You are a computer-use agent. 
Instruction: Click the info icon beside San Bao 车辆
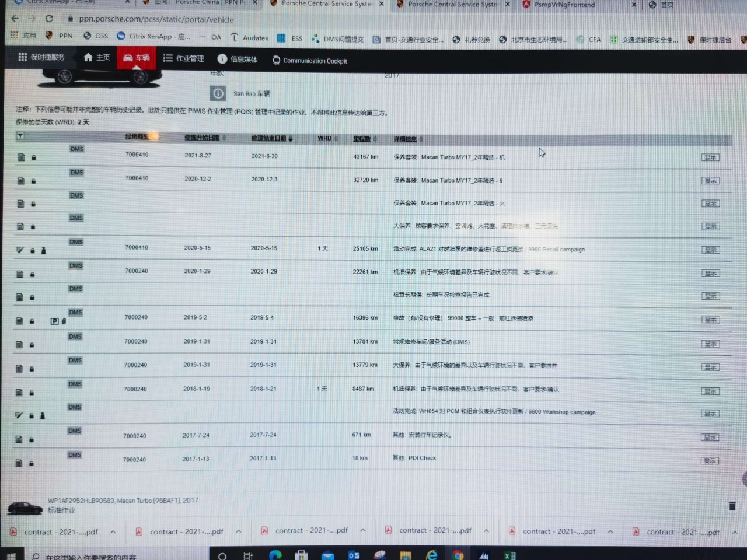click(218, 93)
